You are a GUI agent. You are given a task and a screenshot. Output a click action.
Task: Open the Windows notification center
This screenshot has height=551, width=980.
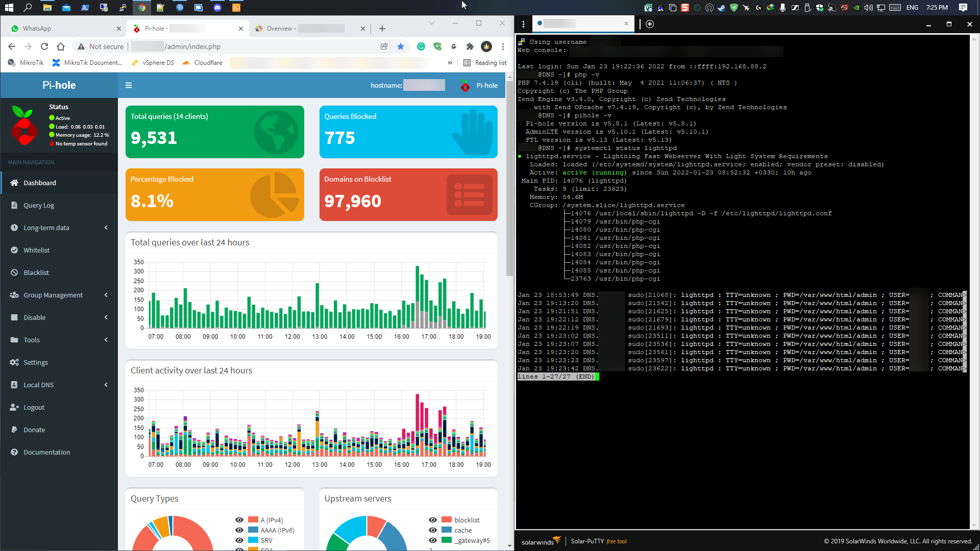pos(963,8)
